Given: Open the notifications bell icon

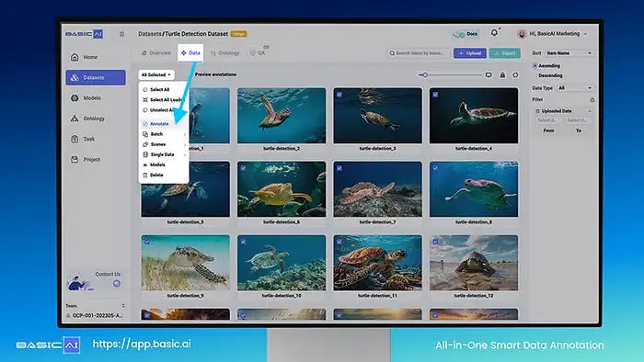Looking at the screenshot, I should [x=494, y=33].
